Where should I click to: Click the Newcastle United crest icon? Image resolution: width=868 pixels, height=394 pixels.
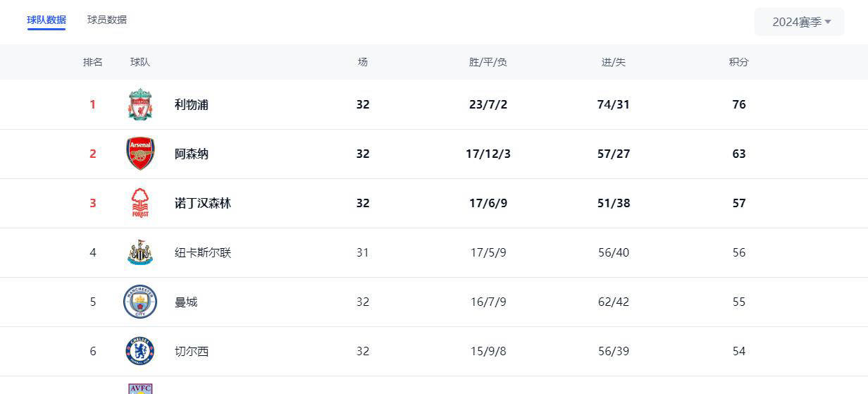[140, 252]
